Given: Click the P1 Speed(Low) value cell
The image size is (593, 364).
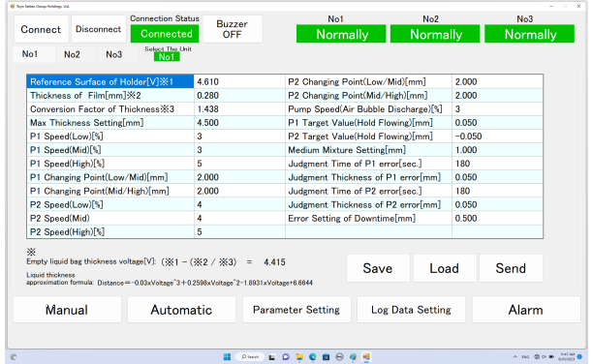Looking at the screenshot, I should coord(239,136).
